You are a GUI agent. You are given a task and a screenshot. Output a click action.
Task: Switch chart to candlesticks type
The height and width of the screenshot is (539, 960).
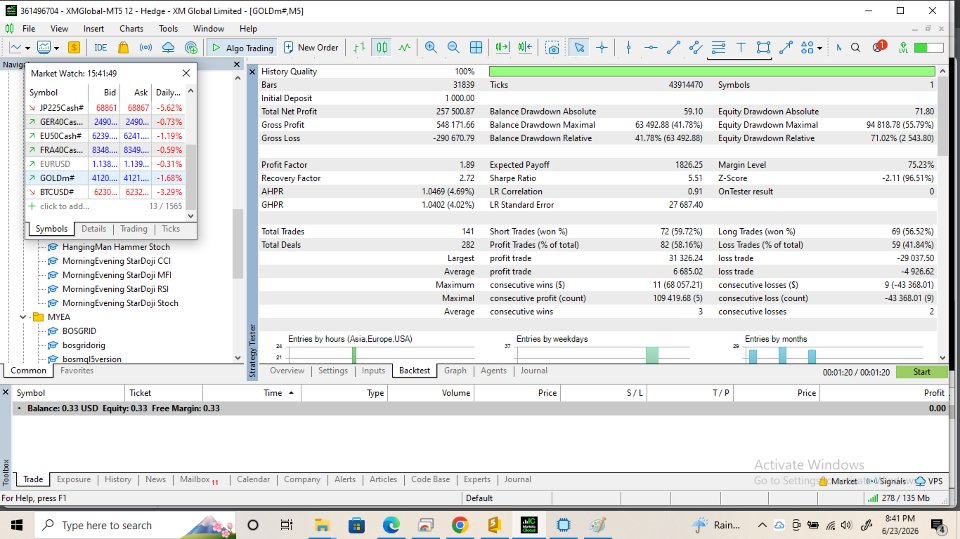coord(381,48)
